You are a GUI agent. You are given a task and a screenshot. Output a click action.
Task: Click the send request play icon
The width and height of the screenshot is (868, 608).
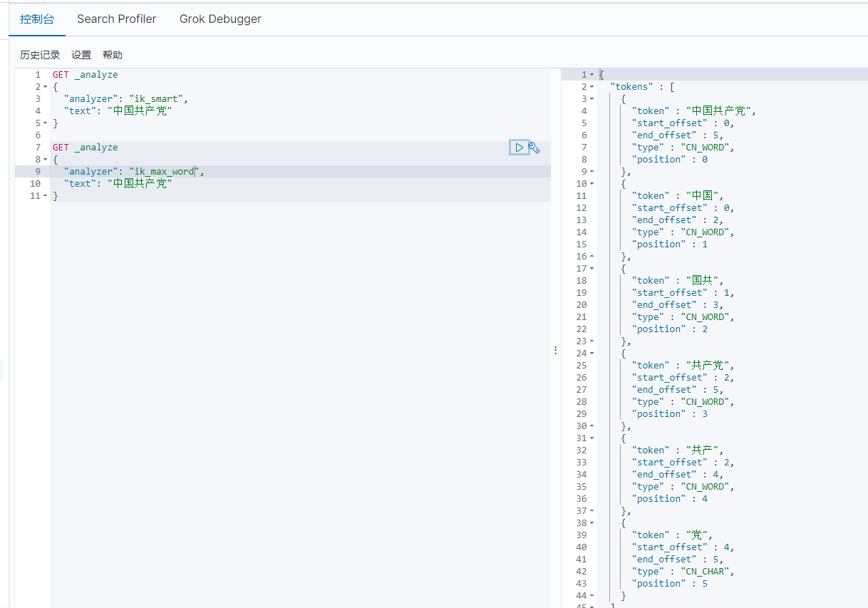point(519,148)
